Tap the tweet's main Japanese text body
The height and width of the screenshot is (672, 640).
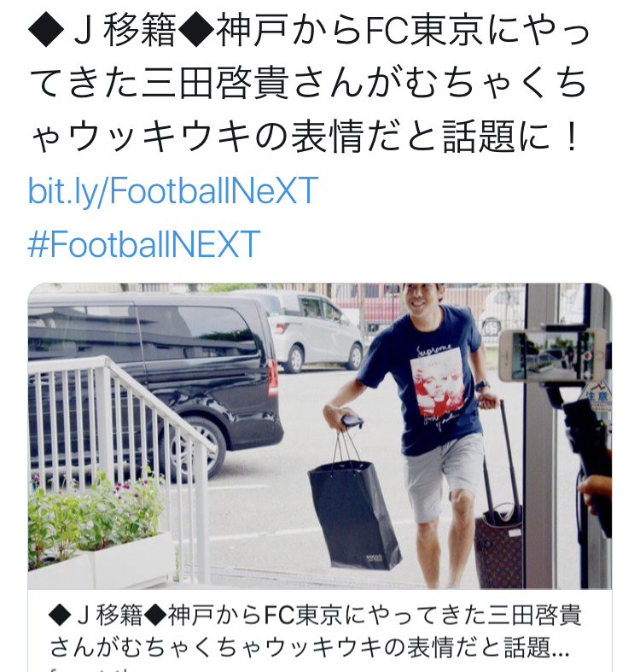pyautogui.click(x=309, y=83)
